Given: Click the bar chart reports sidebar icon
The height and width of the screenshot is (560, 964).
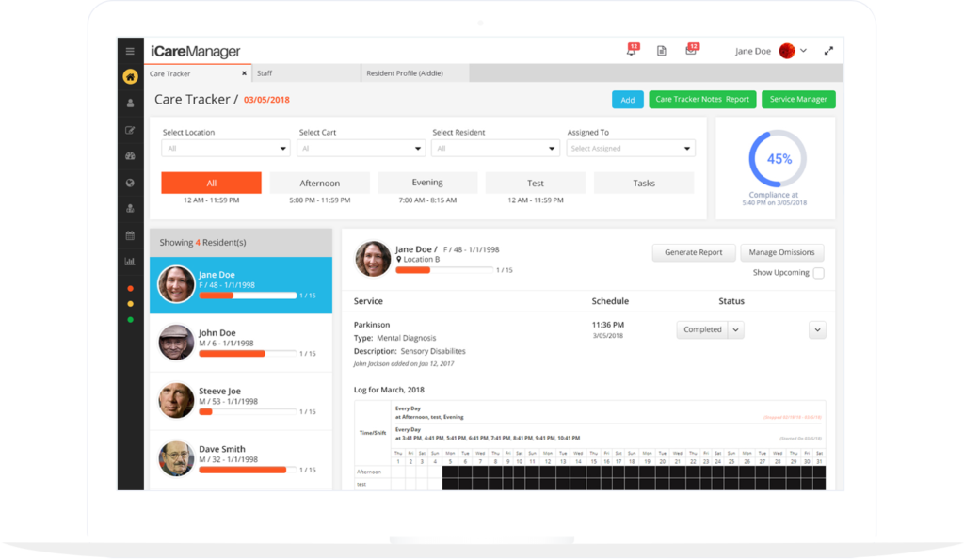Looking at the screenshot, I should [130, 261].
